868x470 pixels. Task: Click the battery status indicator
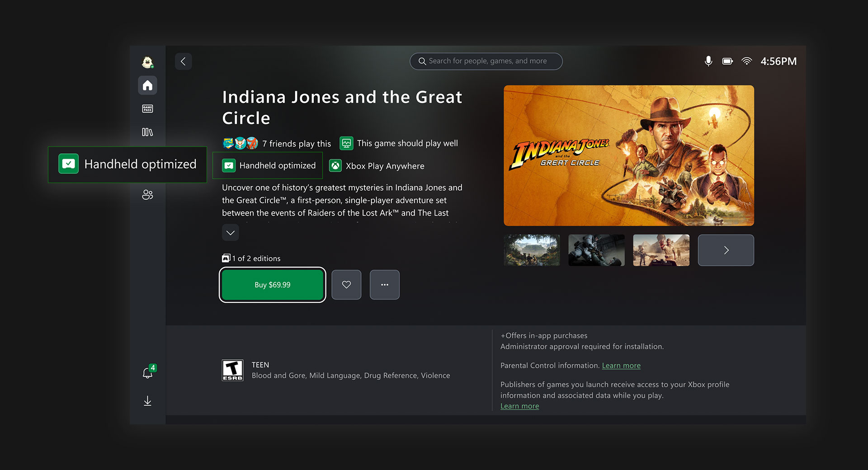pyautogui.click(x=727, y=61)
